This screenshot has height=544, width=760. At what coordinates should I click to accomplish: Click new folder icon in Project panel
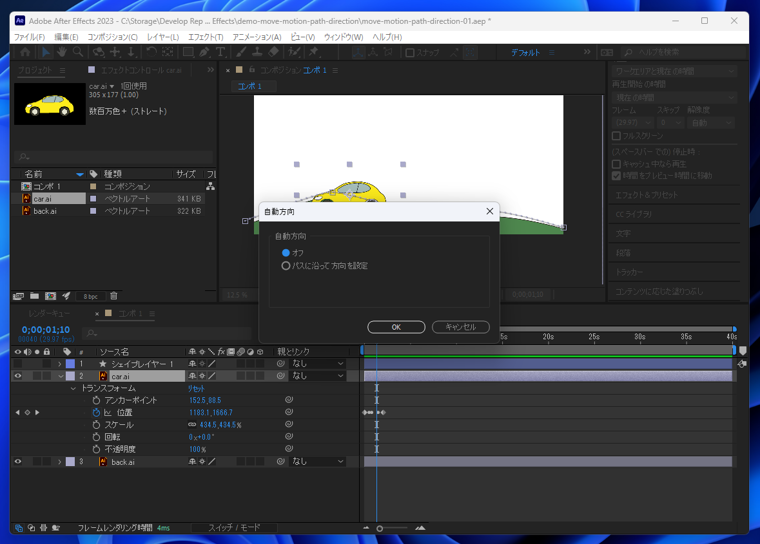pyautogui.click(x=34, y=296)
